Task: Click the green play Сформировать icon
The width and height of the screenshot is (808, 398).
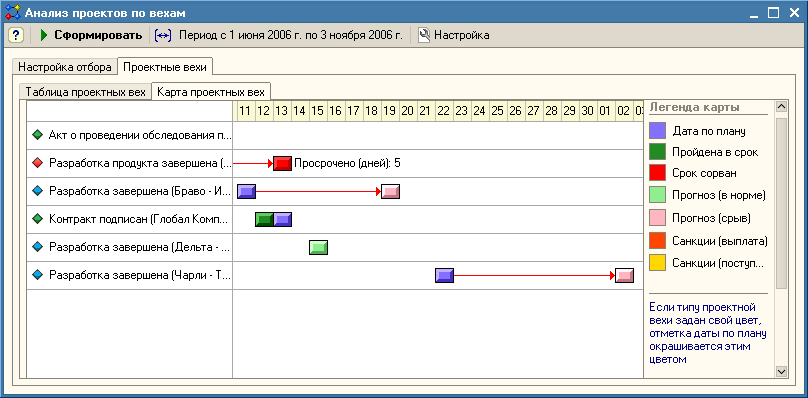Action: pyautogui.click(x=44, y=35)
